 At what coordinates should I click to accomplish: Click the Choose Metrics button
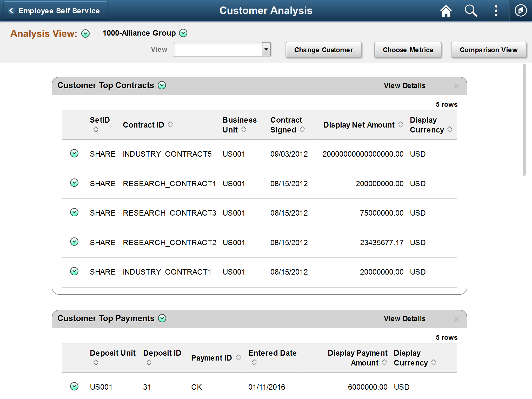click(x=408, y=50)
